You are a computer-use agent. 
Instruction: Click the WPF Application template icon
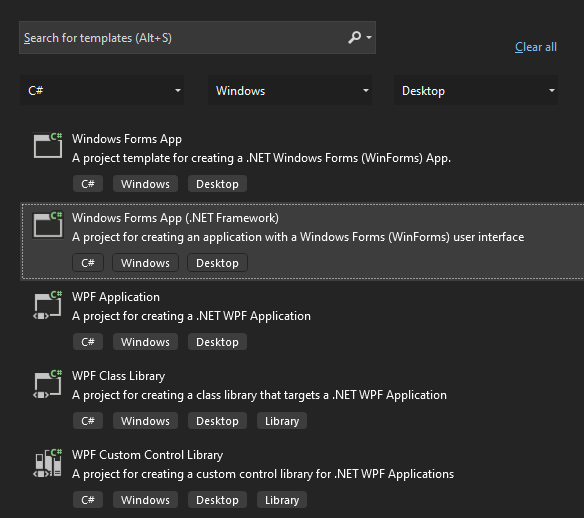(x=48, y=305)
